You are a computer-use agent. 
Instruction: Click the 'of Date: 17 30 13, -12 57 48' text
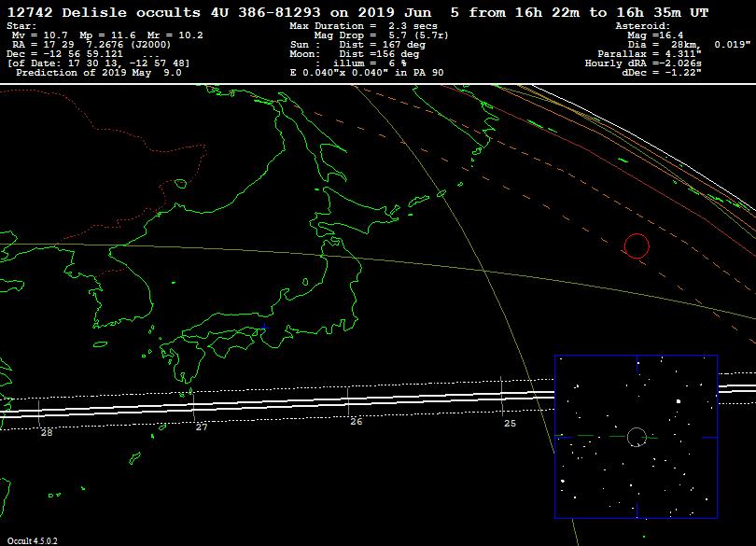pyautogui.click(x=99, y=63)
